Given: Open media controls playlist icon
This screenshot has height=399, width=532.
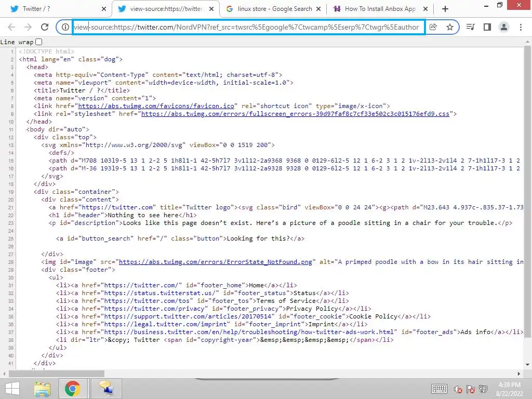Looking at the screenshot, I should point(471,27).
